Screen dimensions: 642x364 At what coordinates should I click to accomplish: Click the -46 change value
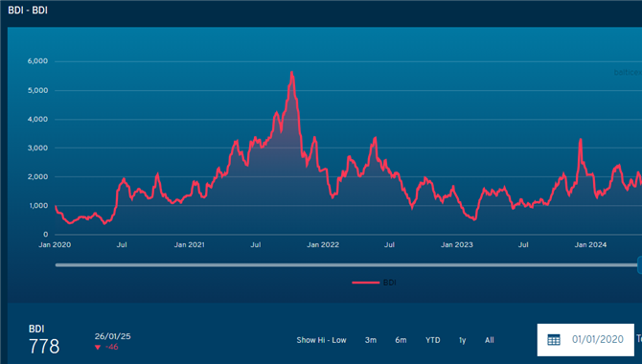coord(112,347)
